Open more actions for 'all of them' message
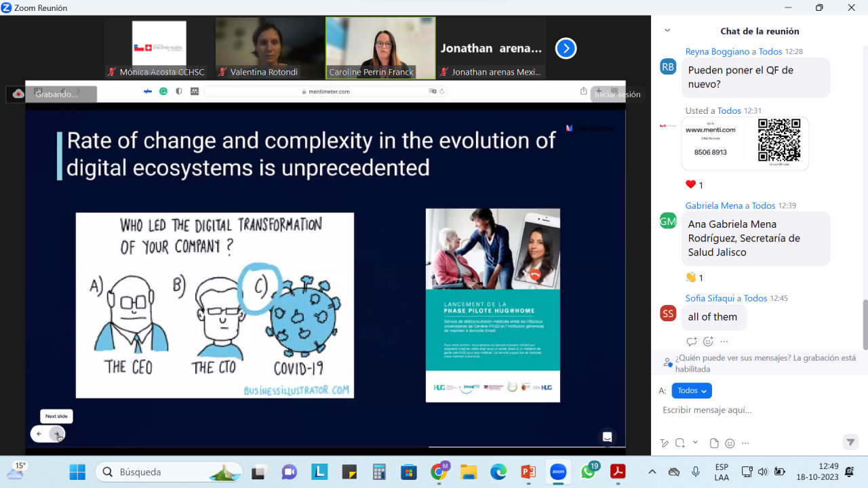Screen dimensions: 868x488 724,342
